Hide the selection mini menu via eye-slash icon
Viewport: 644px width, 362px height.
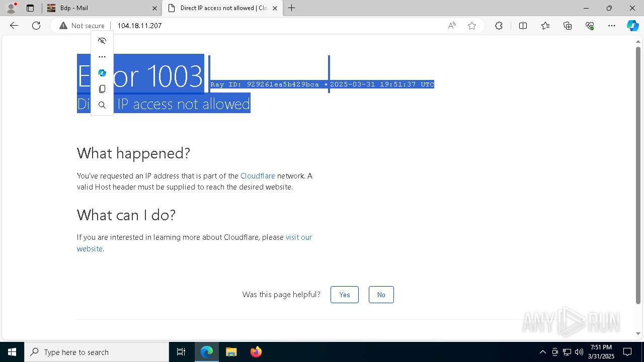click(102, 41)
